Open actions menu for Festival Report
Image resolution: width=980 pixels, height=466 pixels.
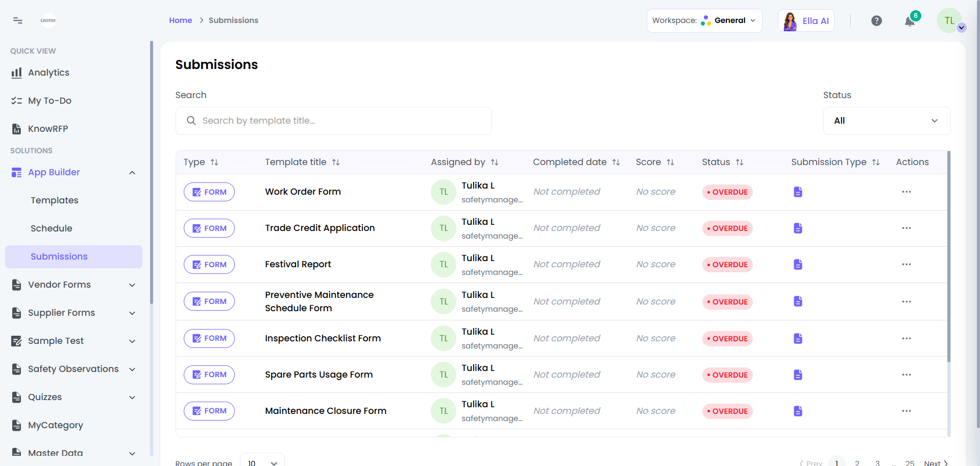(906, 264)
